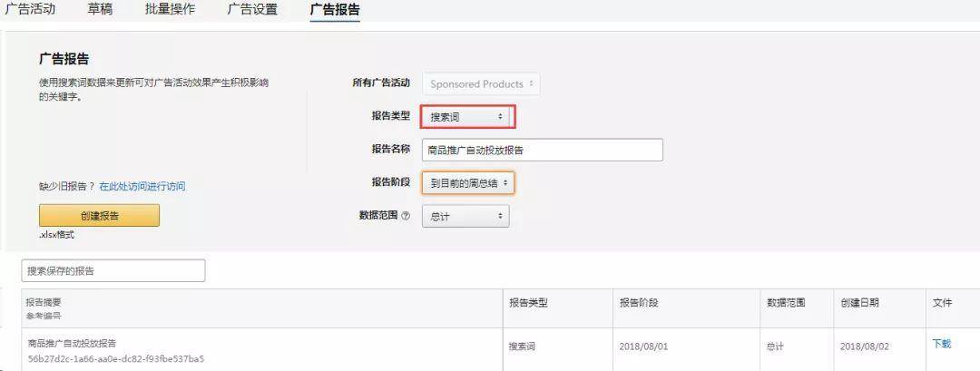Click the 报告摘要 column header
The height and width of the screenshot is (371, 980).
coord(44,302)
